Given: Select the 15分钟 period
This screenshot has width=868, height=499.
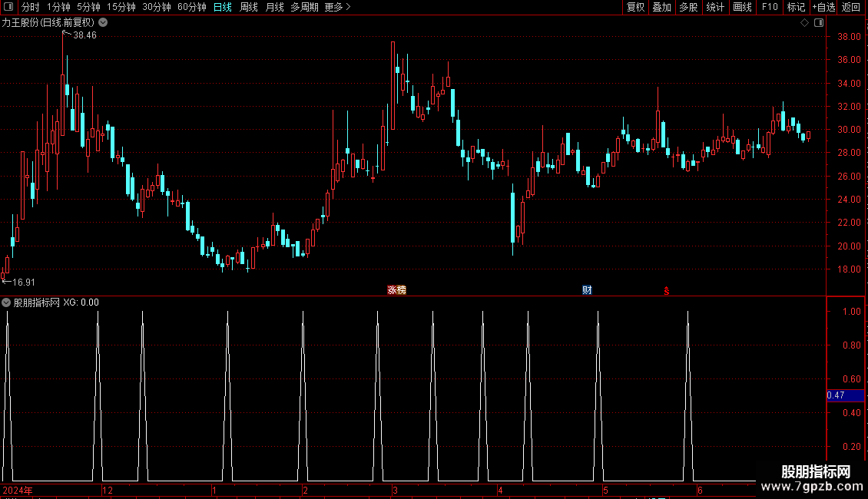Looking at the screenshot, I should 121,7.
